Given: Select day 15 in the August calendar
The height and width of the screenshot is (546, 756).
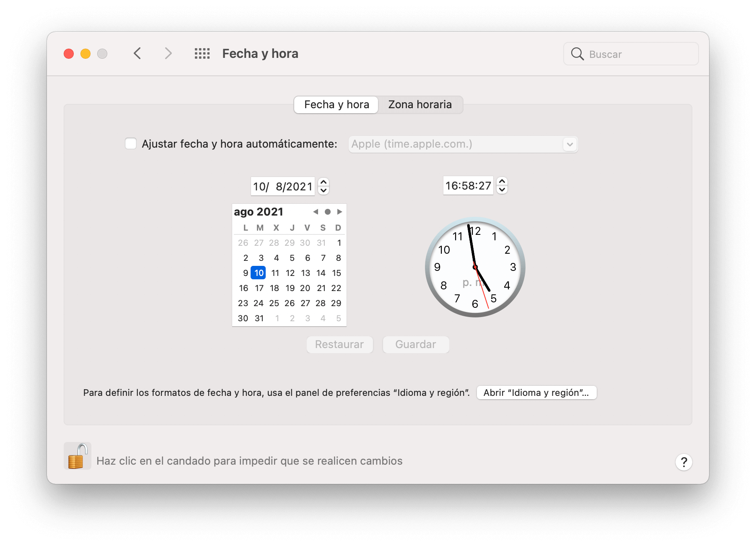Looking at the screenshot, I should click(x=337, y=273).
